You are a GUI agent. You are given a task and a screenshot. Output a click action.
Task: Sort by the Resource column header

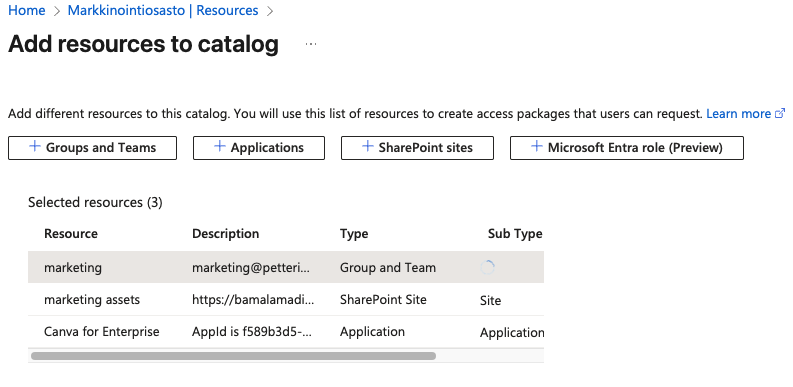click(71, 234)
